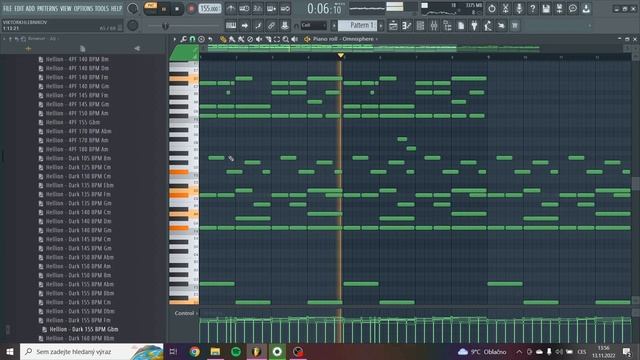Viewport: 640px width, 360px height.
Task: Click the Save project disk icon
Action: click(546, 9)
